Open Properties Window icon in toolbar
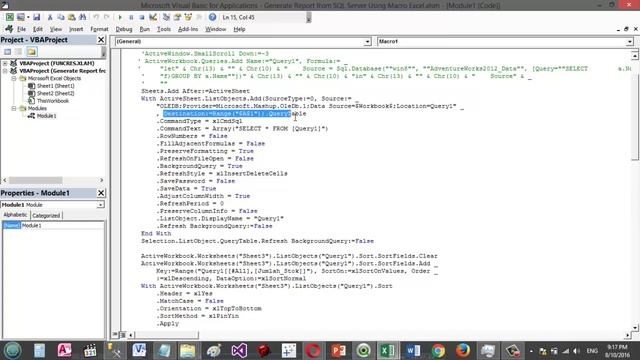 tap(177, 17)
